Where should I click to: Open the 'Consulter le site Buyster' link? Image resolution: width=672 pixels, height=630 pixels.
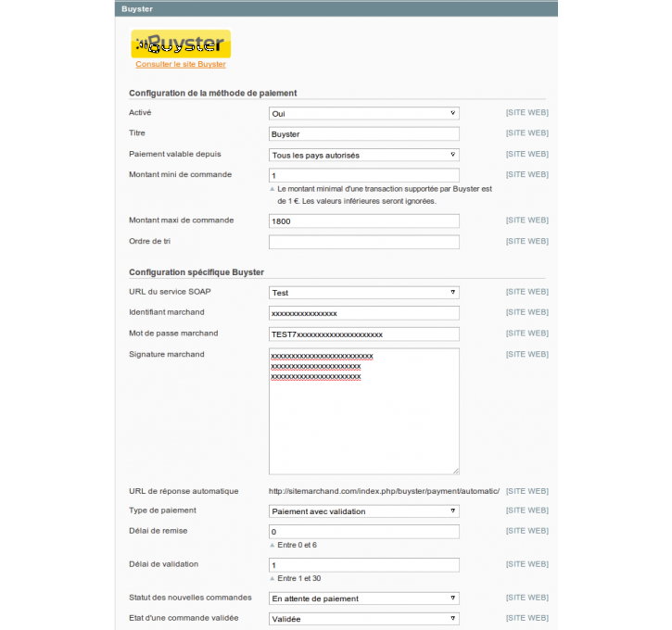(181, 64)
